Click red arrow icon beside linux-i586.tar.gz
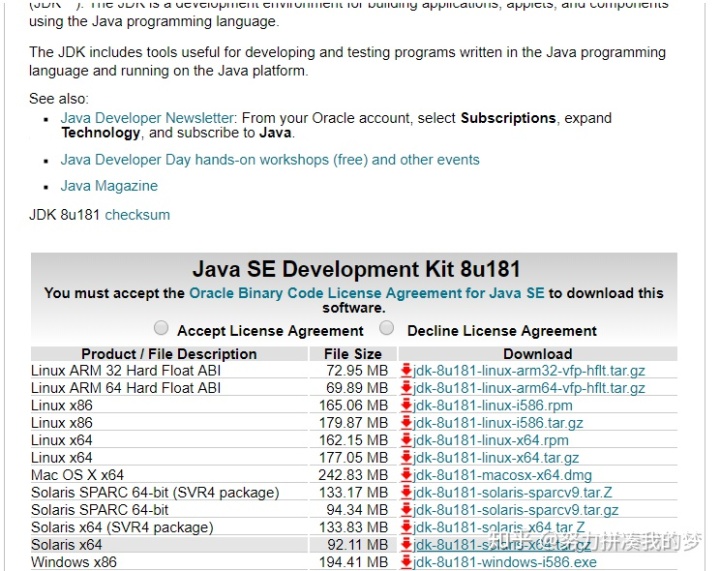The width and height of the screenshot is (720, 571). (x=406, y=423)
